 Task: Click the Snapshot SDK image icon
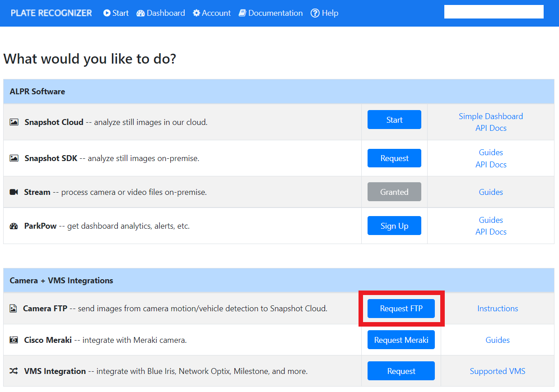14,158
